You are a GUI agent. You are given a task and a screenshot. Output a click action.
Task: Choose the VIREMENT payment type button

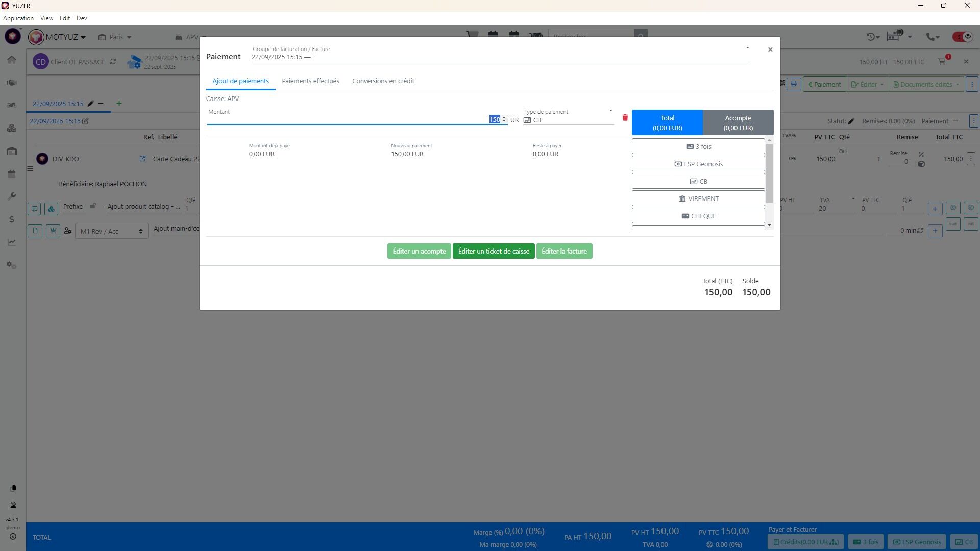(x=698, y=199)
